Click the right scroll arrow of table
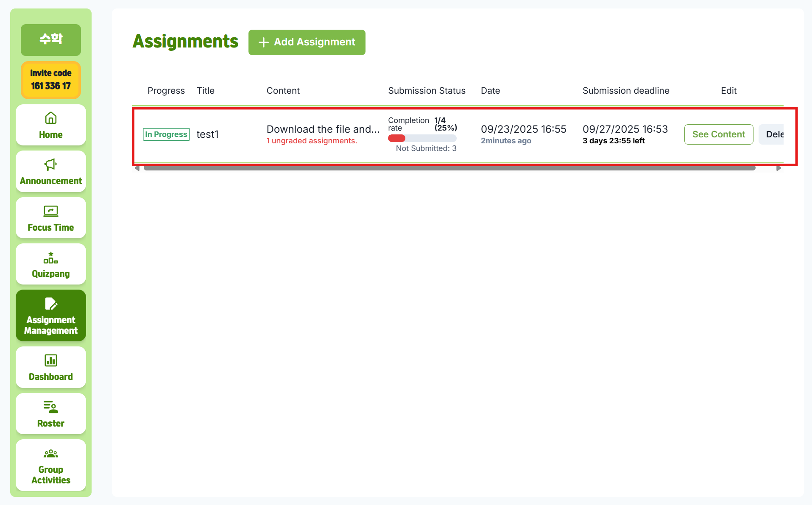Viewport: 812px width, 505px height. 779,168
